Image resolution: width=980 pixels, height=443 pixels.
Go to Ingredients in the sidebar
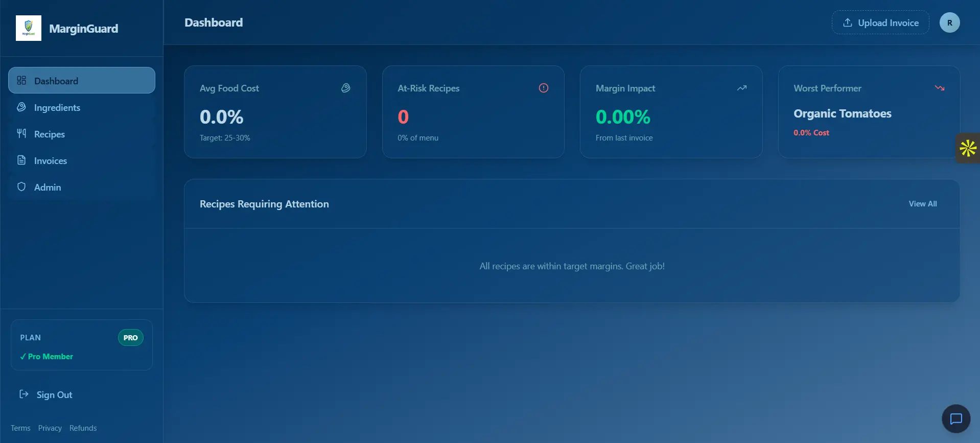point(82,107)
